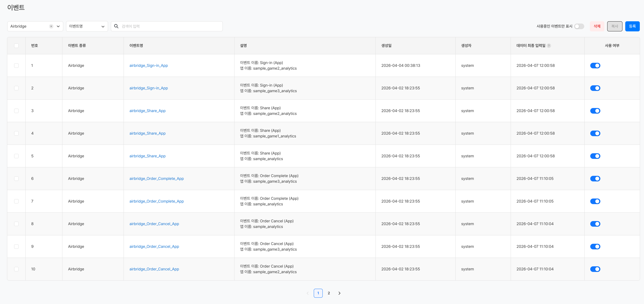Select page 1 in pagination
Screen dimensions: 644x304
tap(318, 293)
